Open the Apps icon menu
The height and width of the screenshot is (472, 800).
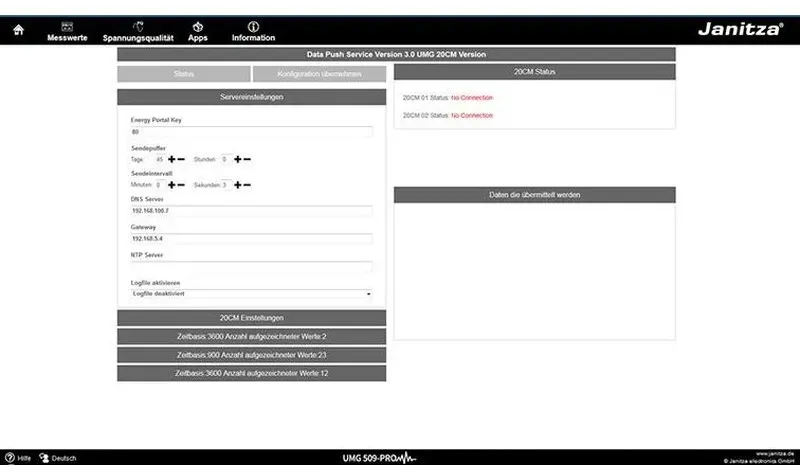[197, 32]
